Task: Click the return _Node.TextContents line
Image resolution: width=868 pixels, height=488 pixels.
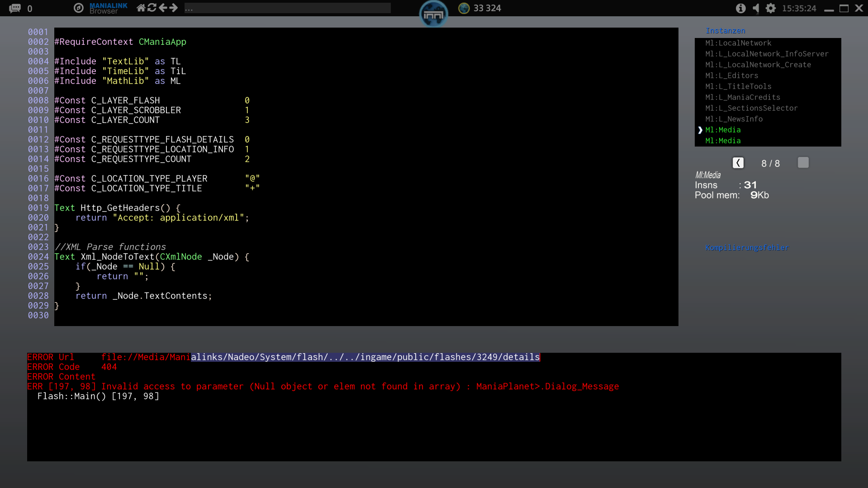Action: (144, 296)
